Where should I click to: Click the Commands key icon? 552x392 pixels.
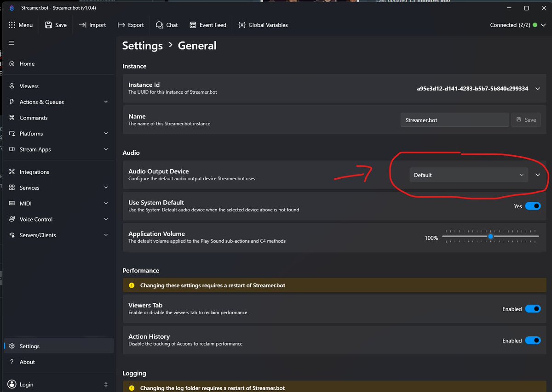12,118
